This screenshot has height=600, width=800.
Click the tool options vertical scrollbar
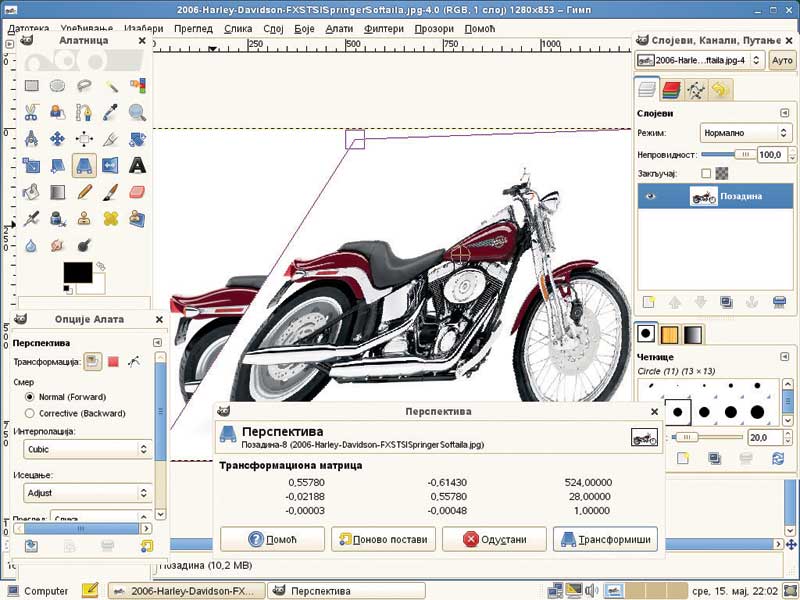[160, 435]
